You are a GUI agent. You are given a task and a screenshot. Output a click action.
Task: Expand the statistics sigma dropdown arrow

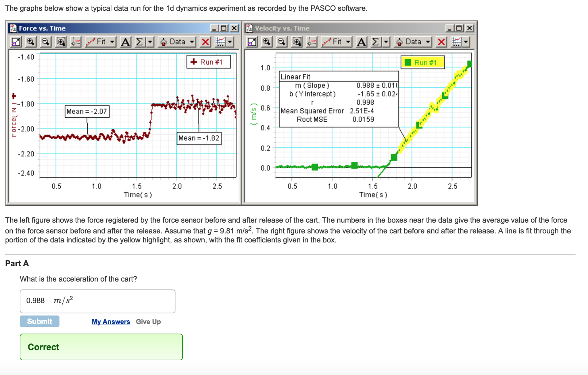150,42
